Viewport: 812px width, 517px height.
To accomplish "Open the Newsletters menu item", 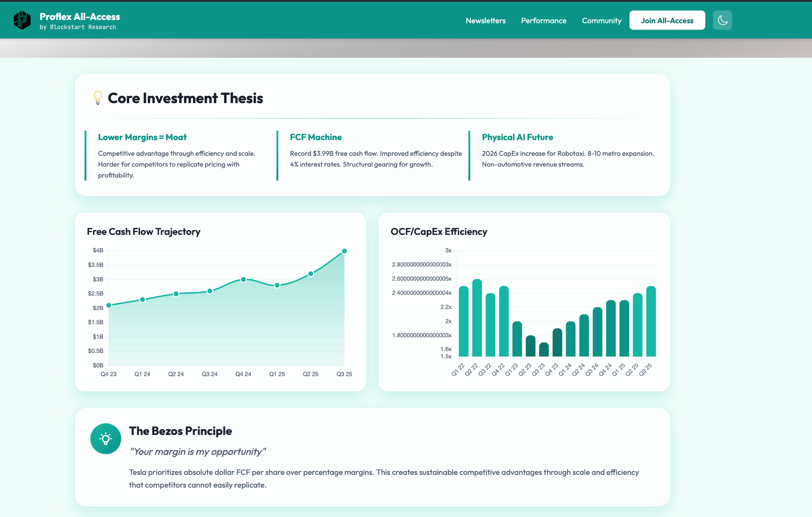I will pyautogui.click(x=486, y=20).
